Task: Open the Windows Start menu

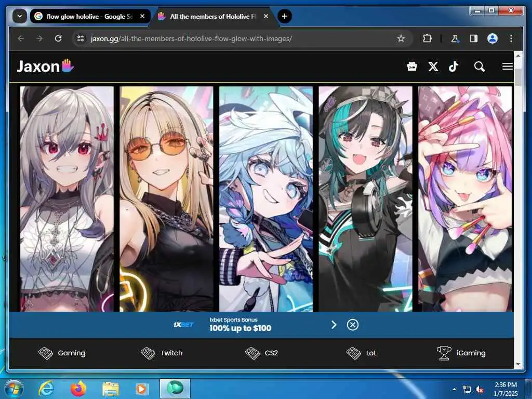Action: 14,389
